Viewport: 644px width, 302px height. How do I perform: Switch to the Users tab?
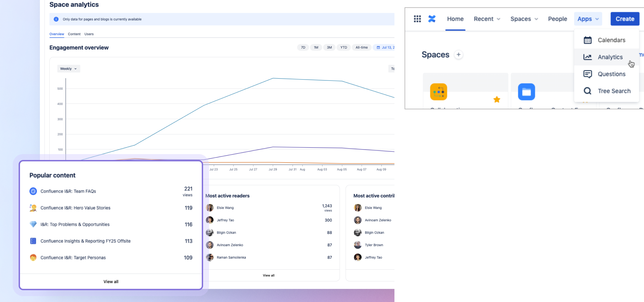pyautogui.click(x=89, y=34)
